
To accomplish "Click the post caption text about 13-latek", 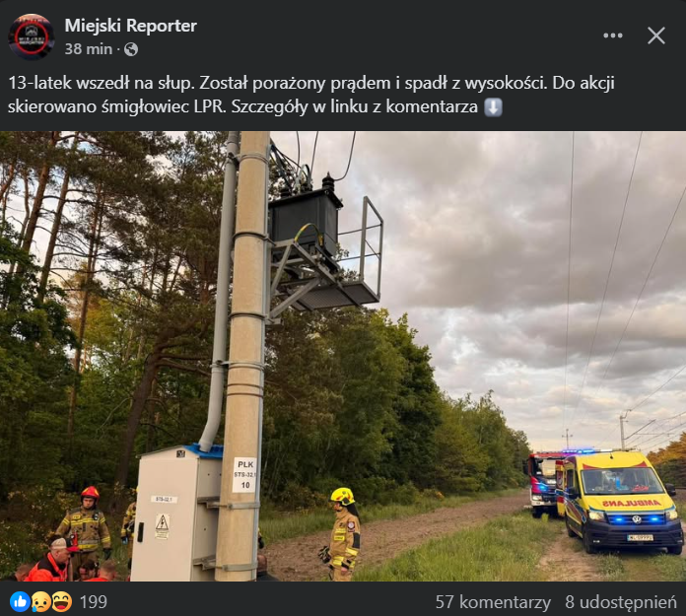I will point(311,95).
